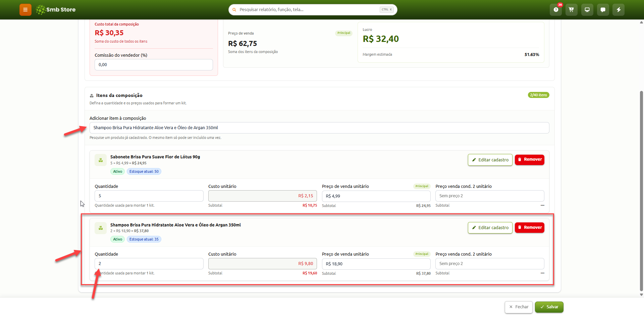
Task: Click Sabonete Preço venda cond. 2 field
Action: point(490,196)
